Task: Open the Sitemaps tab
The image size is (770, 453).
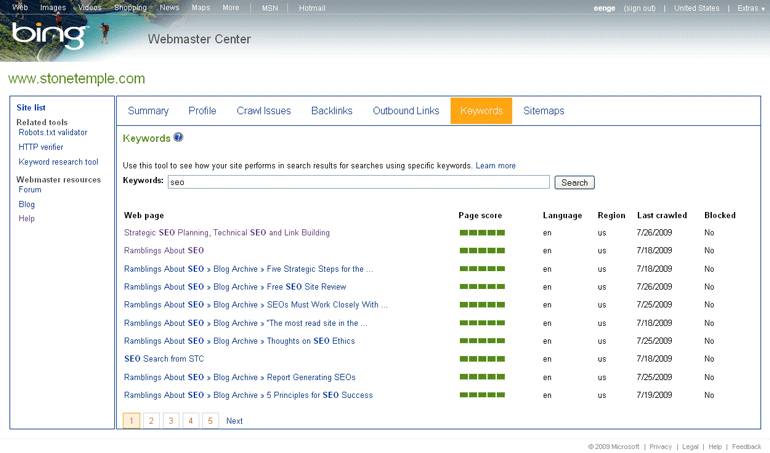Action: coord(544,111)
